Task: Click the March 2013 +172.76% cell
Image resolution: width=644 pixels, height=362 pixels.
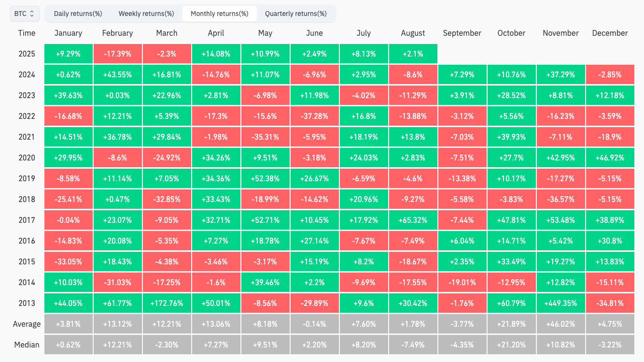Action: pos(167,304)
